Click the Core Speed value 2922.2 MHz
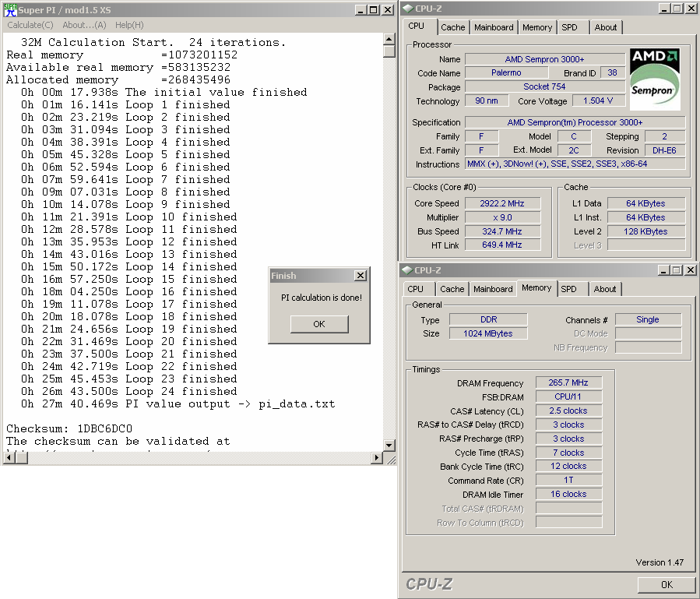Image resolution: width=700 pixels, height=599 pixels. (502, 203)
